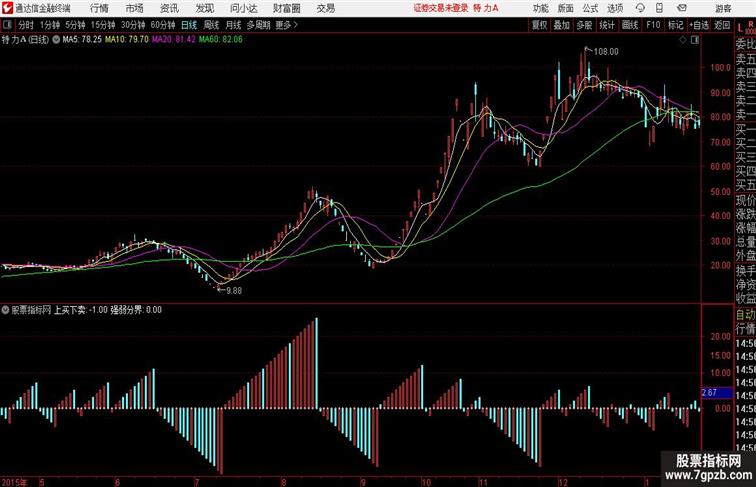Open the 选项 menu
The width and height of the screenshot is (756, 487).
[615, 8]
